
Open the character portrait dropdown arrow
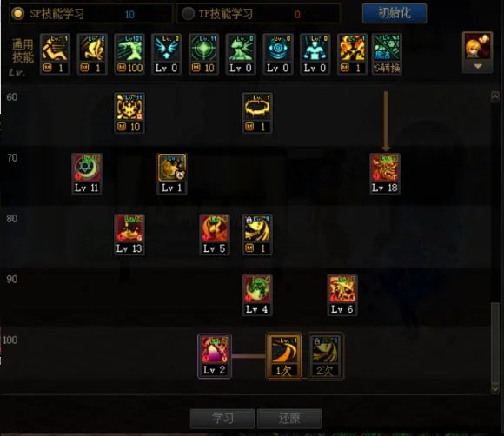[x=478, y=67]
